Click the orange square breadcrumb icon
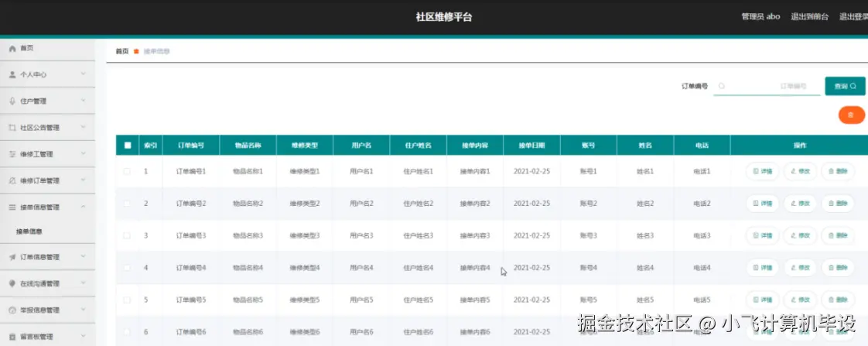The image size is (868, 346). click(x=136, y=52)
